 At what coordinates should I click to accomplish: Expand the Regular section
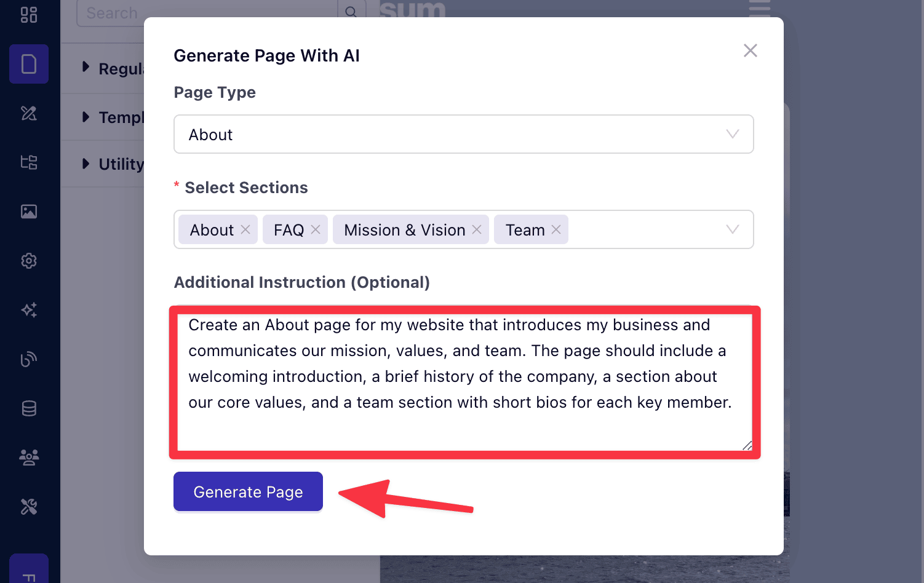point(86,69)
